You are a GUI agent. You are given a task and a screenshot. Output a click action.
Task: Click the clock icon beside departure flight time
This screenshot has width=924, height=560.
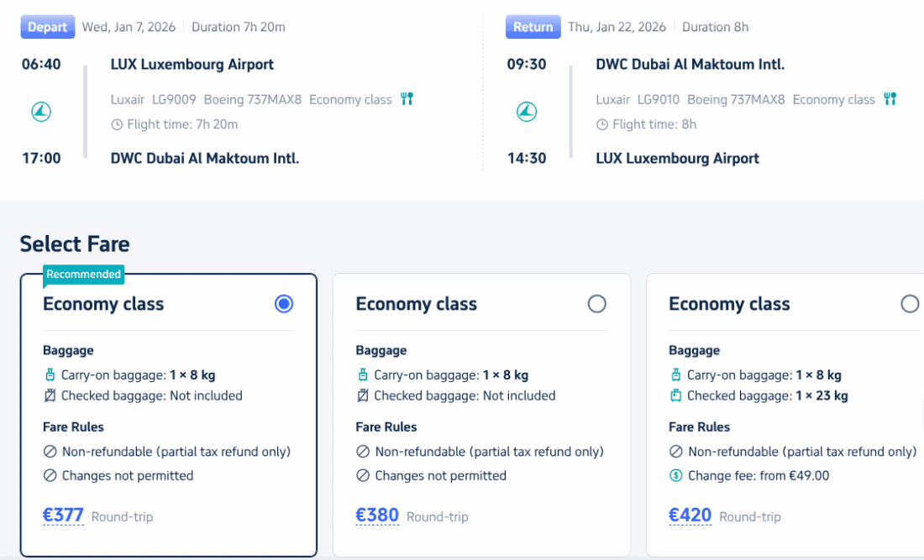pos(117,124)
